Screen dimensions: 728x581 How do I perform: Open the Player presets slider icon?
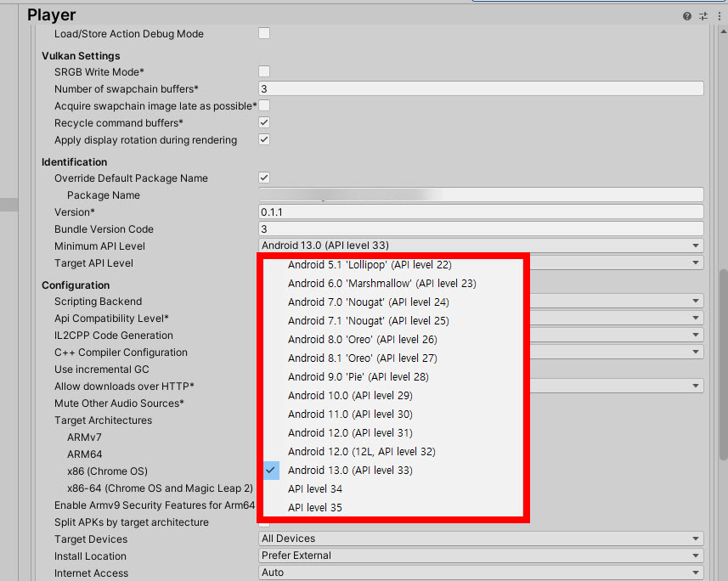pos(703,16)
